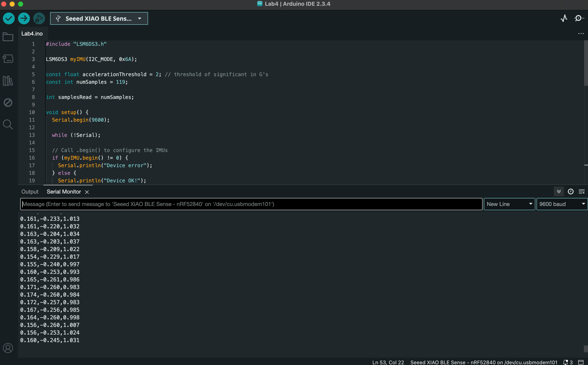
Task: Open the Seeed XIAO BLE board selector dropdown
Action: click(x=99, y=18)
